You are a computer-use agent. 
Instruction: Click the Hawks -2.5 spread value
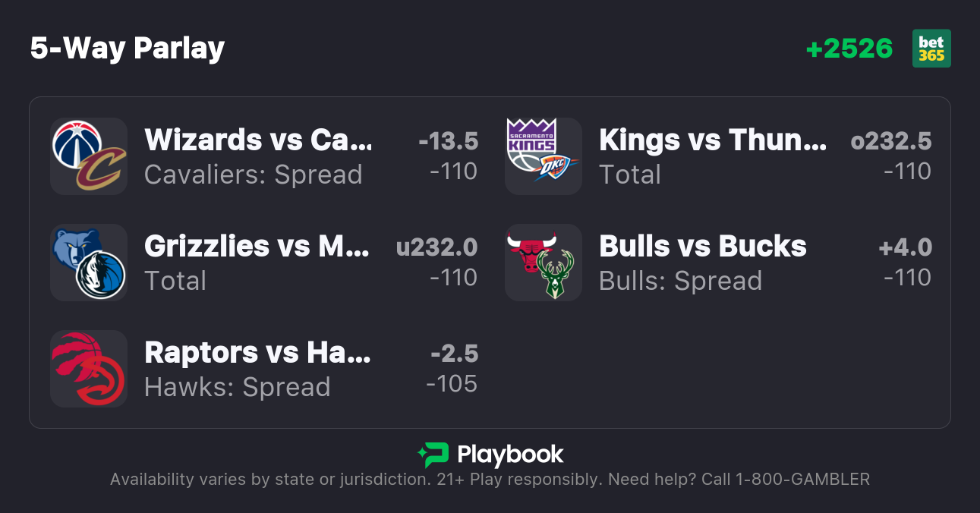point(454,354)
